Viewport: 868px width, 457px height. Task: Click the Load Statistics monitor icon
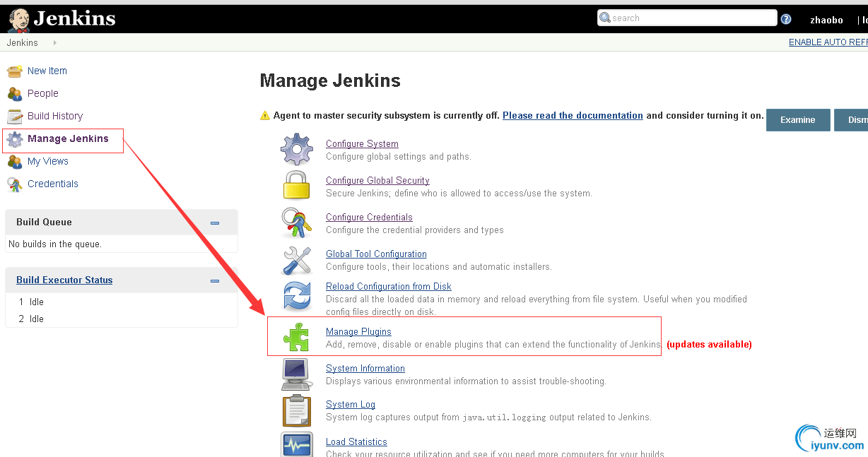(x=297, y=444)
